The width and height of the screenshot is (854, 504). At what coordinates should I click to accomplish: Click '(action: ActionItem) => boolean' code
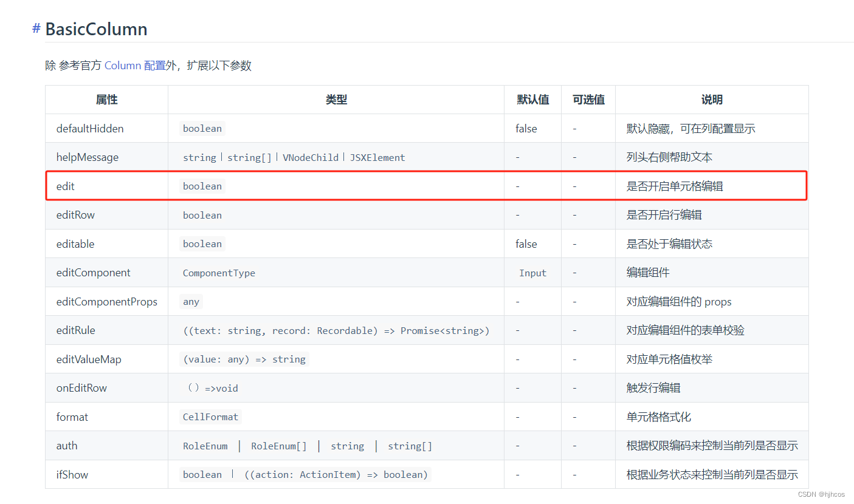[x=336, y=475]
